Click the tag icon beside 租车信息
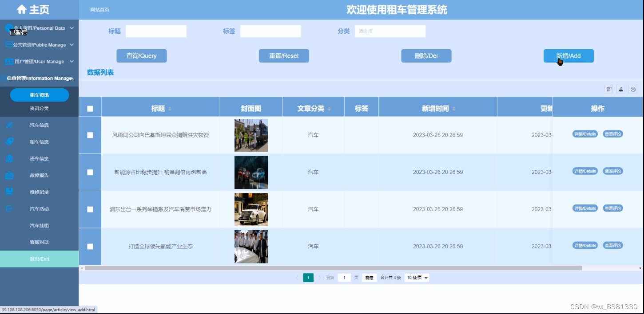This screenshot has height=314, width=644. pos(9,142)
